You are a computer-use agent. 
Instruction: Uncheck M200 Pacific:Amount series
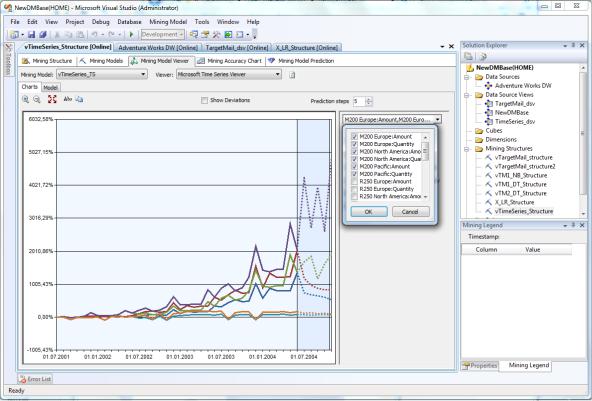(x=355, y=167)
